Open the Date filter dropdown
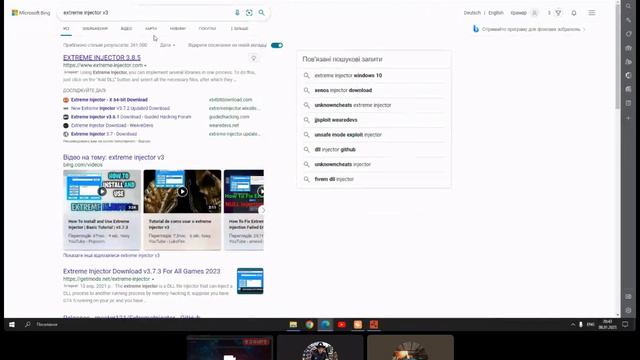The image size is (640, 360). (167, 45)
